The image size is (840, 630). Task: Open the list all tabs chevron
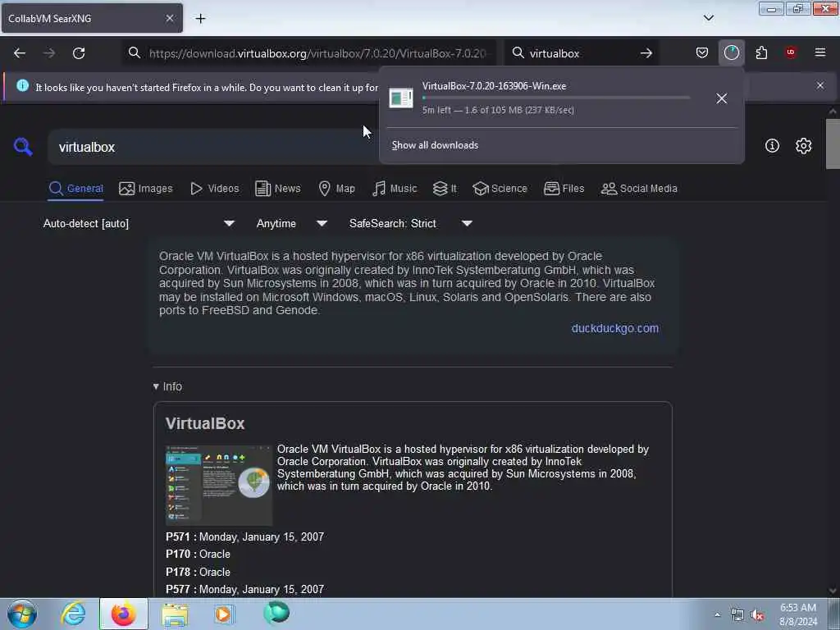tap(708, 18)
